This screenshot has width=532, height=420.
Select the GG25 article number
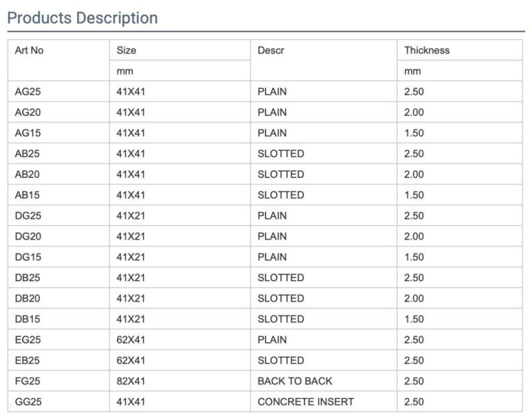point(28,401)
